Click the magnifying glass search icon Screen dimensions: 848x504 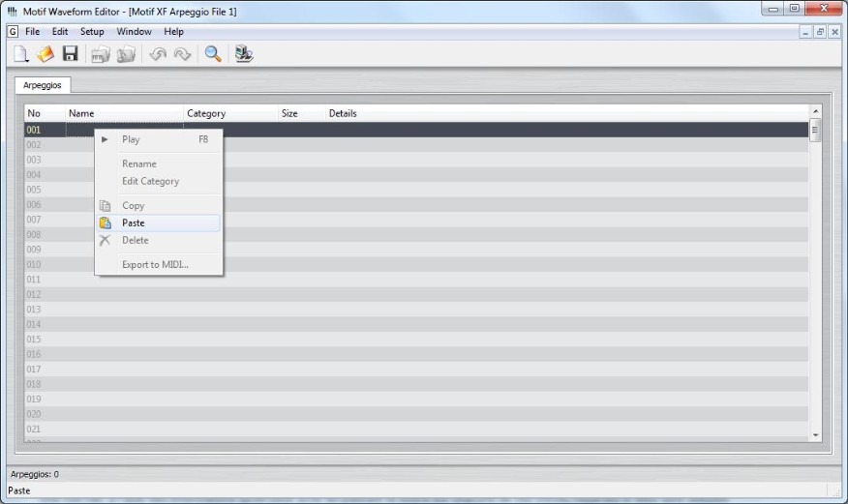pyautogui.click(x=213, y=54)
